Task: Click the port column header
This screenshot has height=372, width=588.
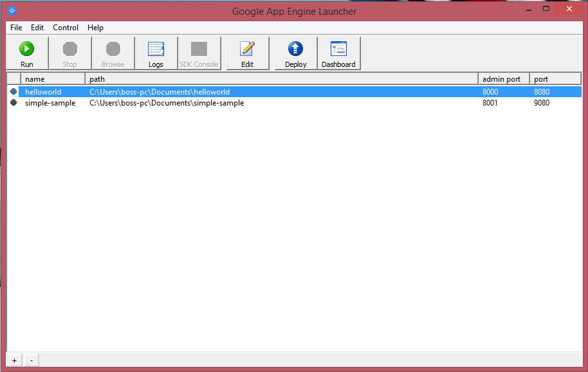Action: pyautogui.click(x=555, y=79)
